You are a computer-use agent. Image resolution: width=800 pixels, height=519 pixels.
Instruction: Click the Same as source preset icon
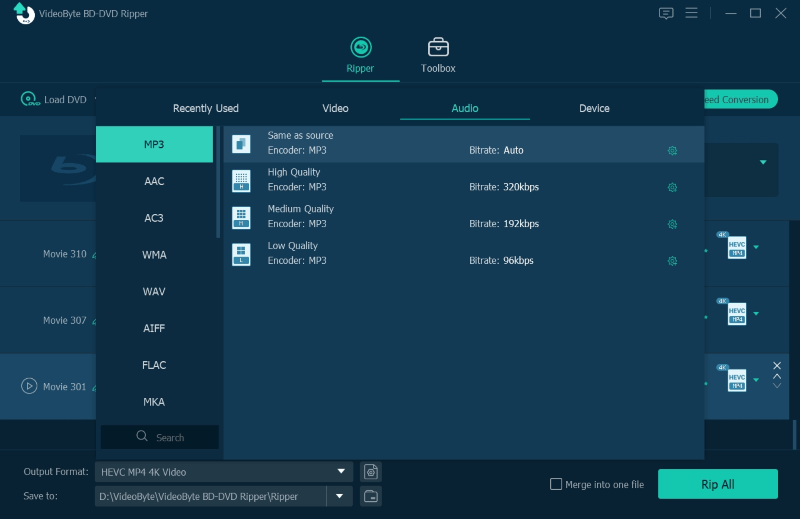(241, 144)
